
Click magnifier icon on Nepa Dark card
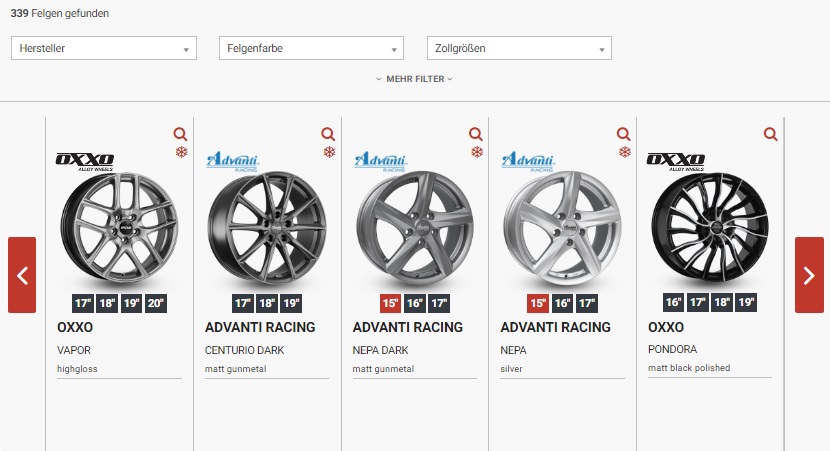coord(476,134)
